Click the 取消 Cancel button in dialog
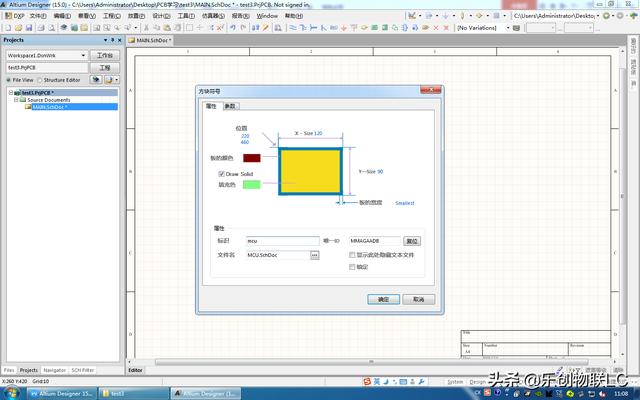This screenshot has width=640, height=400. 418,299
